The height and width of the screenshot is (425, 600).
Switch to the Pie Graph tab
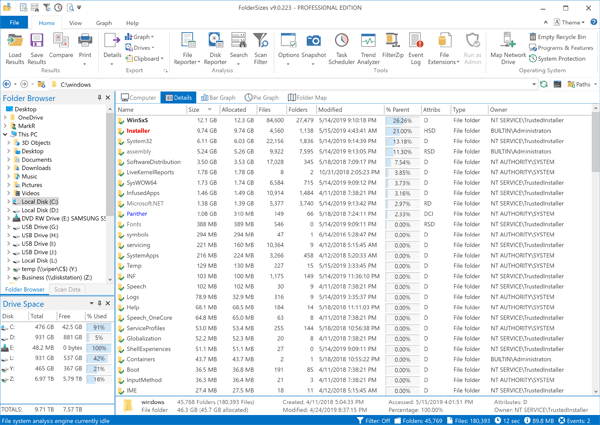tap(262, 98)
